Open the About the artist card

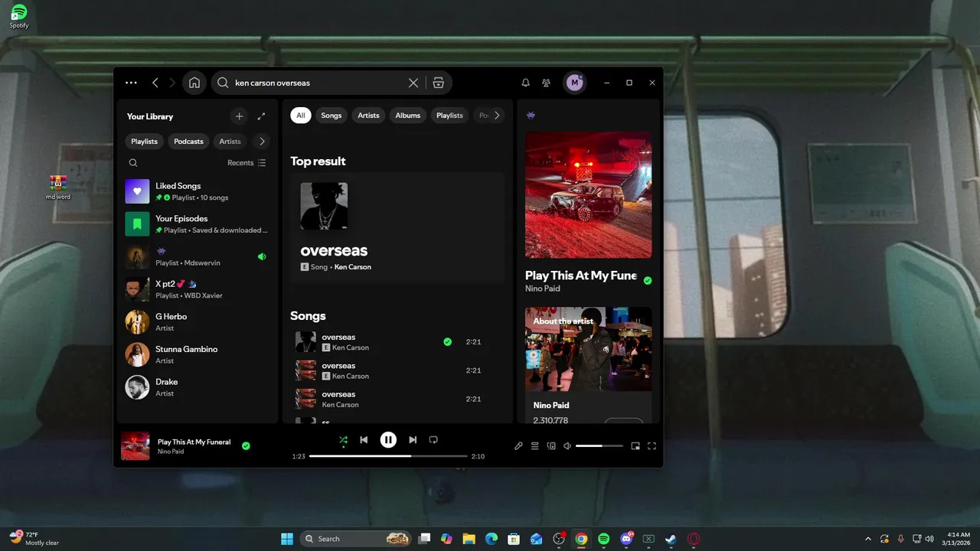click(x=588, y=365)
